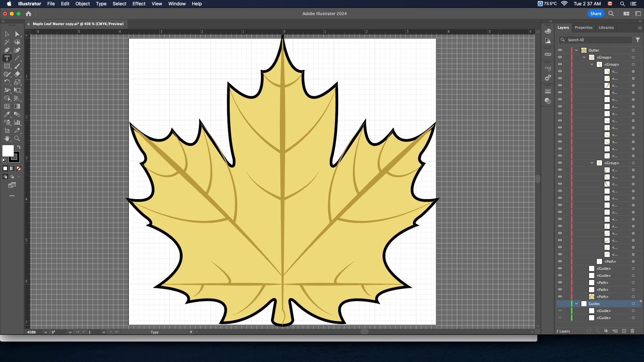Choose the Rotate tool

tap(7, 82)
